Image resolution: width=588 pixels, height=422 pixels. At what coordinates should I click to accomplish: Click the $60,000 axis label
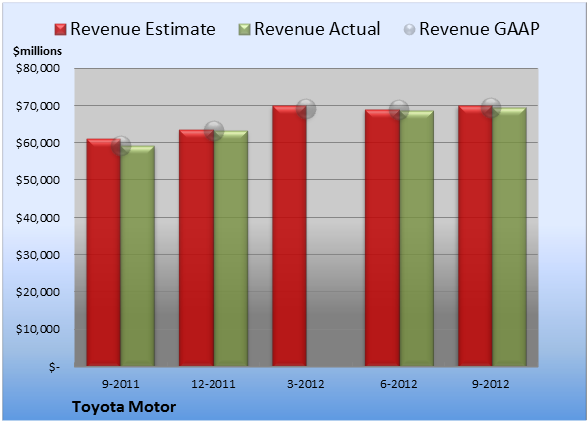[38, 143]
